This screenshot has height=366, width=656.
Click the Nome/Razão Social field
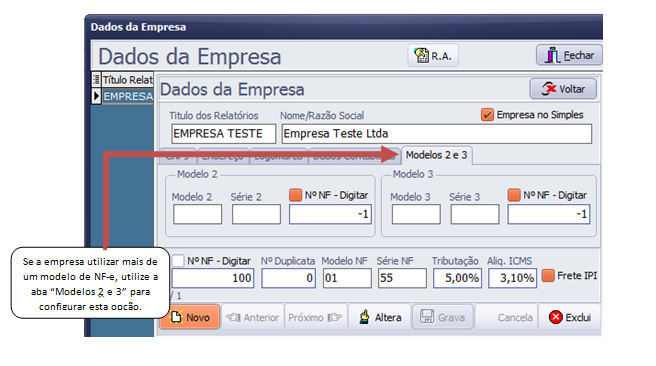(x=437, y=133)
